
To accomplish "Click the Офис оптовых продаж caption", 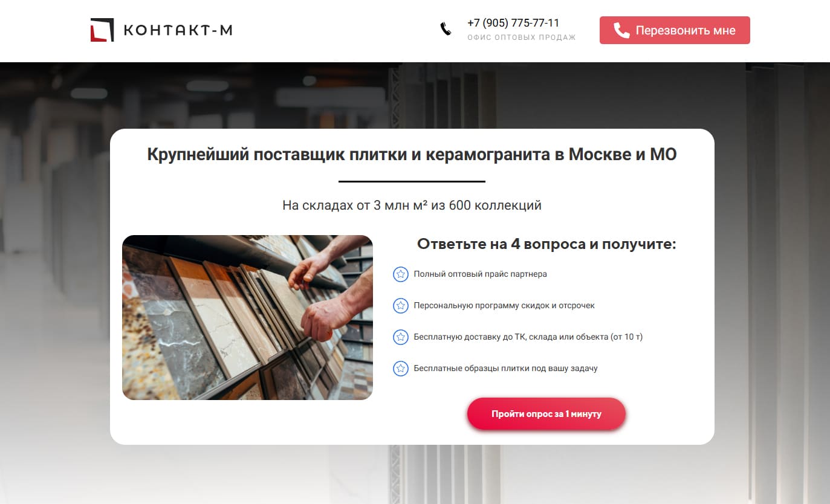I will tap(522, 37).
